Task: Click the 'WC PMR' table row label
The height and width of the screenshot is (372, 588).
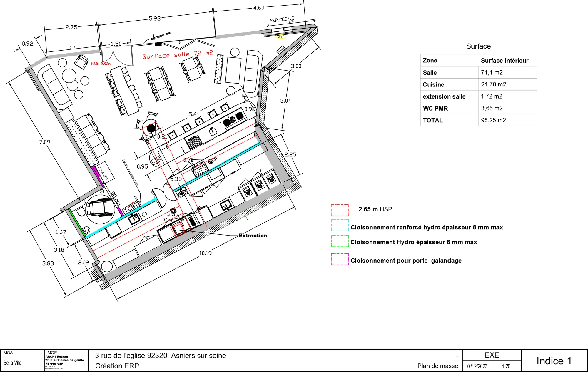Action: click(x=435, y=108)
